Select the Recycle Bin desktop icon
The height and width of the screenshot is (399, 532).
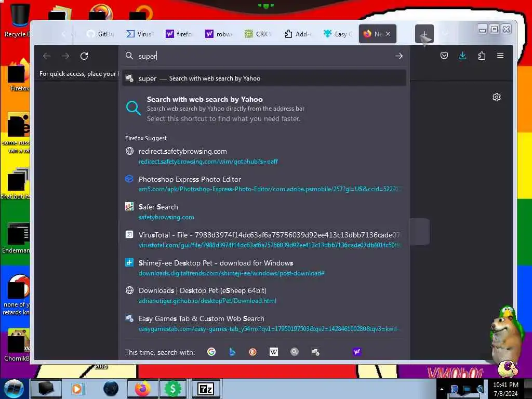pos(17,20)
